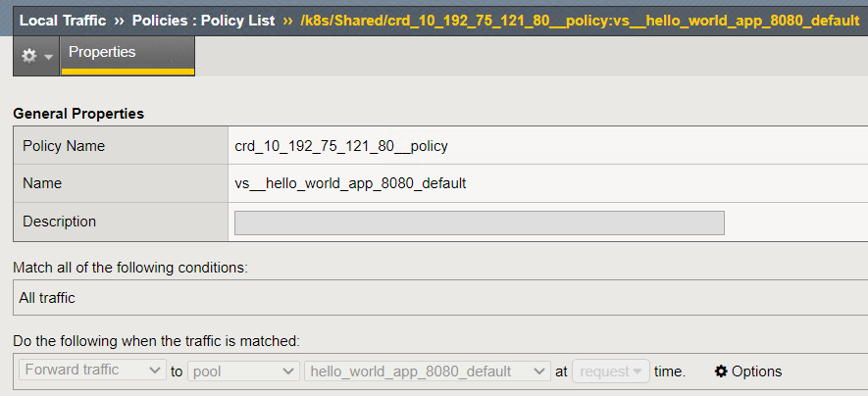Open the pool target dropdown
The height and width of the screenshot is (396, 868).
pos(243,371)
